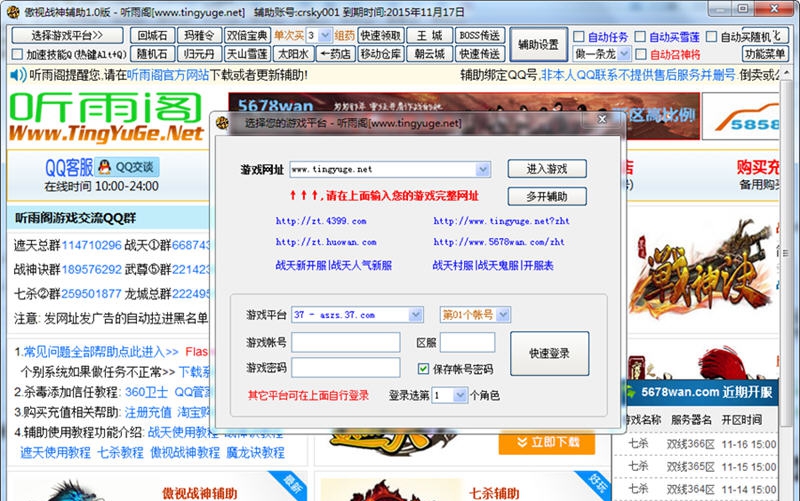Click 战神诀群 number 189576292
Viewport: 800px width, 501px height.
(x=92, y=269)
